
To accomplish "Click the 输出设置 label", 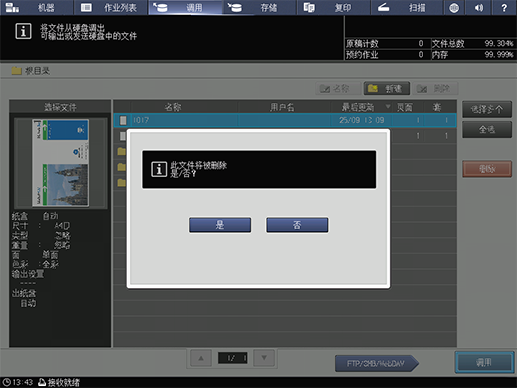I will pos(28,274).
